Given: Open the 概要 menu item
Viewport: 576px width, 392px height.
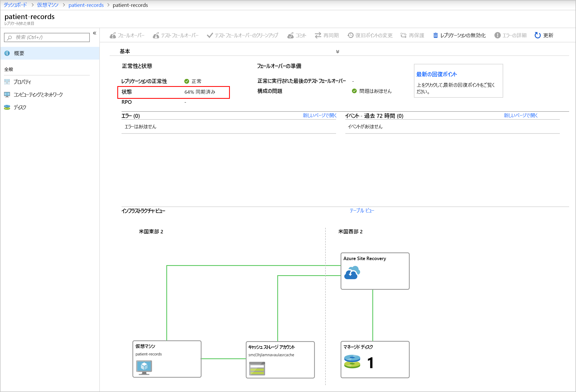Looking at the screenshot, I should [x=50, y=53].
